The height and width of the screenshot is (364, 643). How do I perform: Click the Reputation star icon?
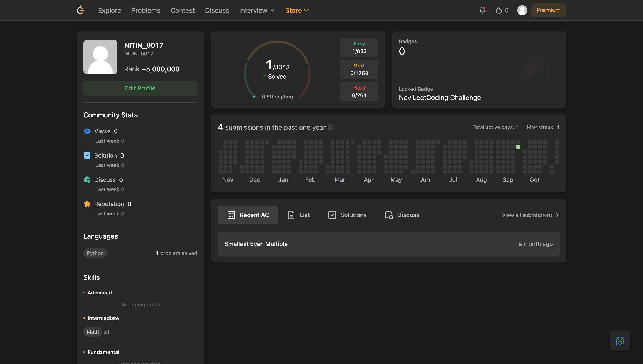[x=87, y=204]
